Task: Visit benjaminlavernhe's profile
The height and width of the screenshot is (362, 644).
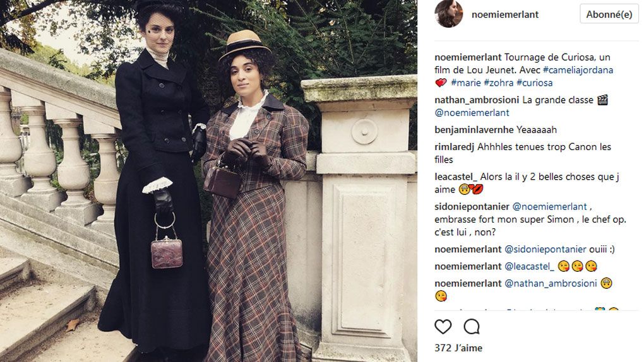Action: coord(474,130)
